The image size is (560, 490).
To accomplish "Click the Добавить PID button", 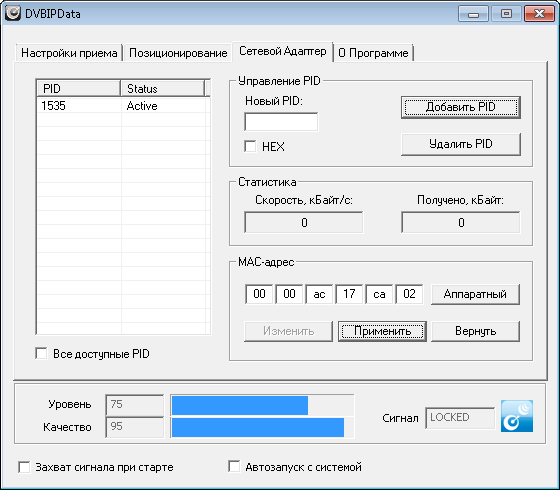I will pos(461,107).
